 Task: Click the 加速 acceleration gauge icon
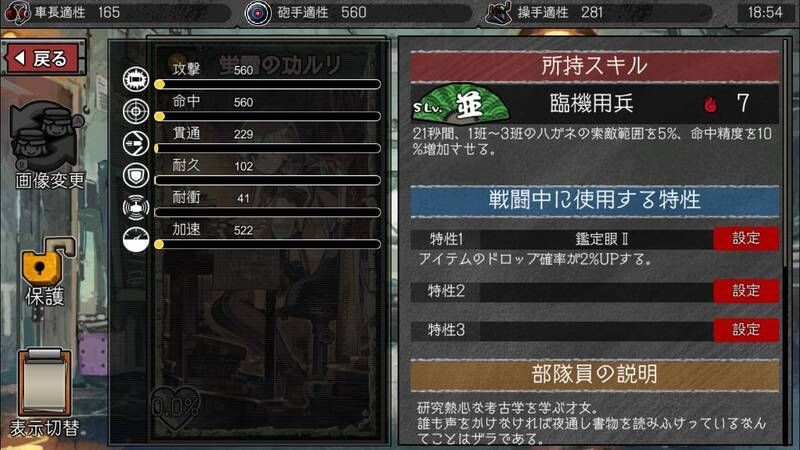136,240
